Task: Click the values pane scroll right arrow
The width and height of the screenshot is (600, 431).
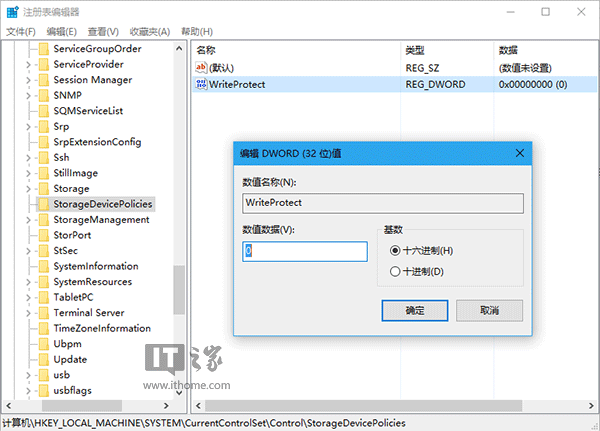Action: click(x=591, y=406)
